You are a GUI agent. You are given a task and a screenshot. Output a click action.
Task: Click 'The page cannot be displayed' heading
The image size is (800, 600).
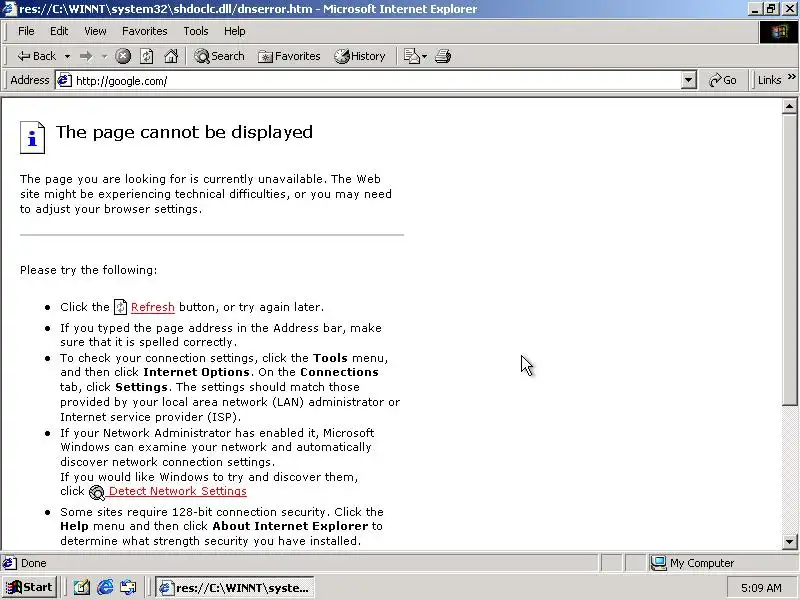(x=184, y=132)
